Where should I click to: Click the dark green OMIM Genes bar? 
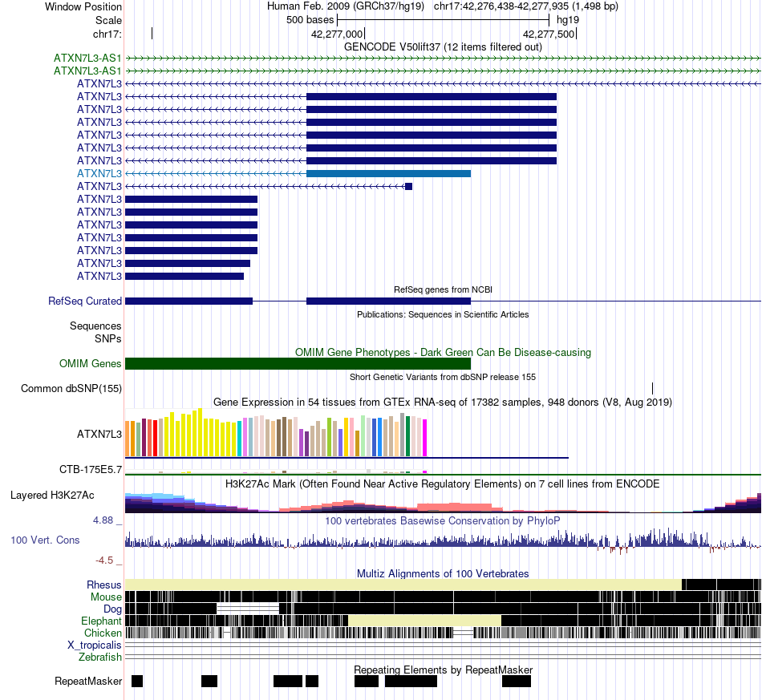coord(298,363)
